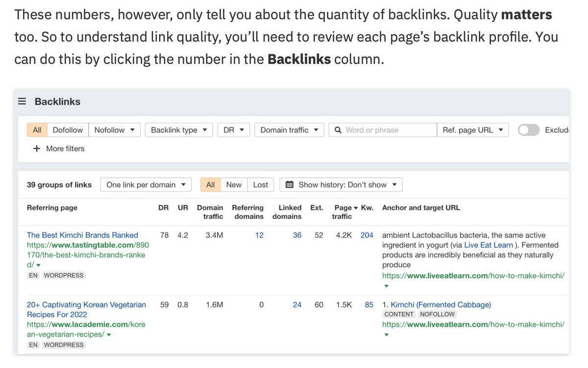This screenshot has width=588, height=368.
Task: Click the CONTENT badge in the anchor column
Action: click(x=399, y=314)
